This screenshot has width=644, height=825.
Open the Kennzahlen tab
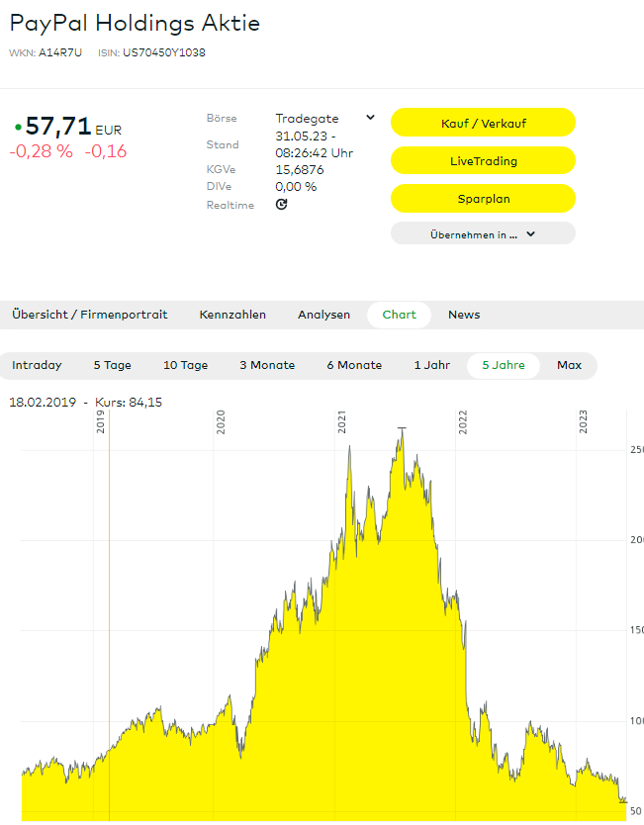click(x=232, y=315)
